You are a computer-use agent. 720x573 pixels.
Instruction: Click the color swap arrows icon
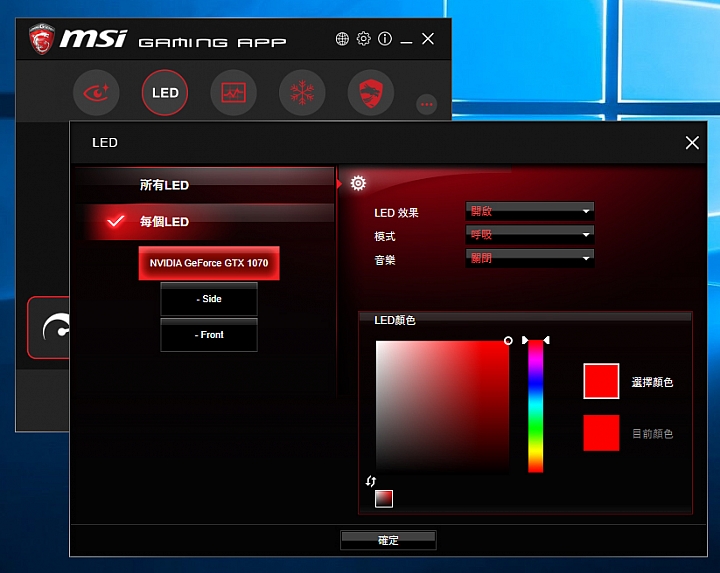click(x=371, y=481)
